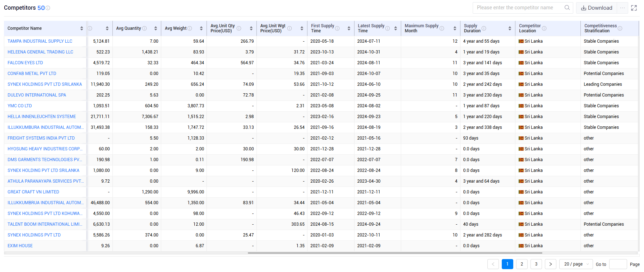
Task: Select current page 1 button
Action: tap(508, 264)
